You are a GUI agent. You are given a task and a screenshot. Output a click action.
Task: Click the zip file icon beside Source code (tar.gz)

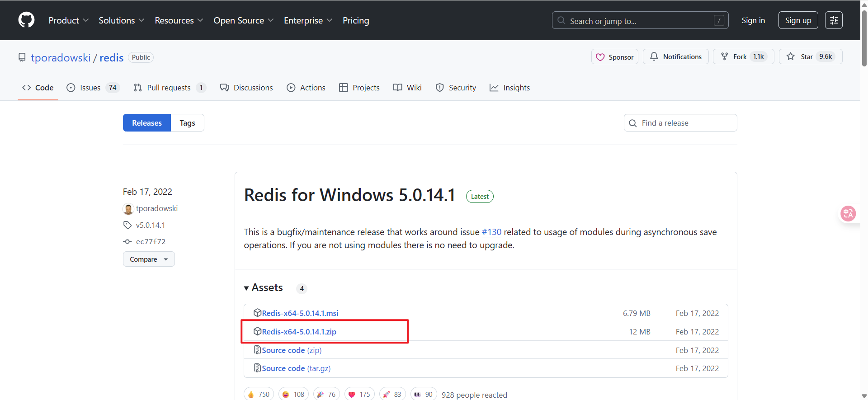click(257, 368)
